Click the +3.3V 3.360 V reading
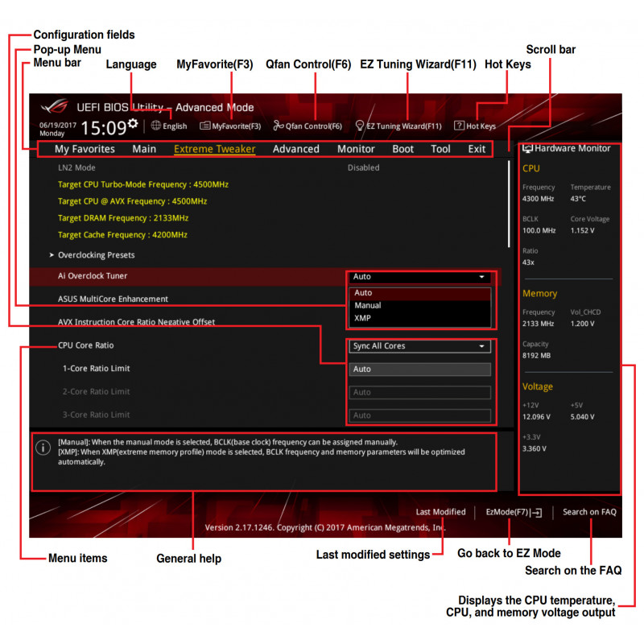Screen dimensions: 644x644 click(535, 449)
